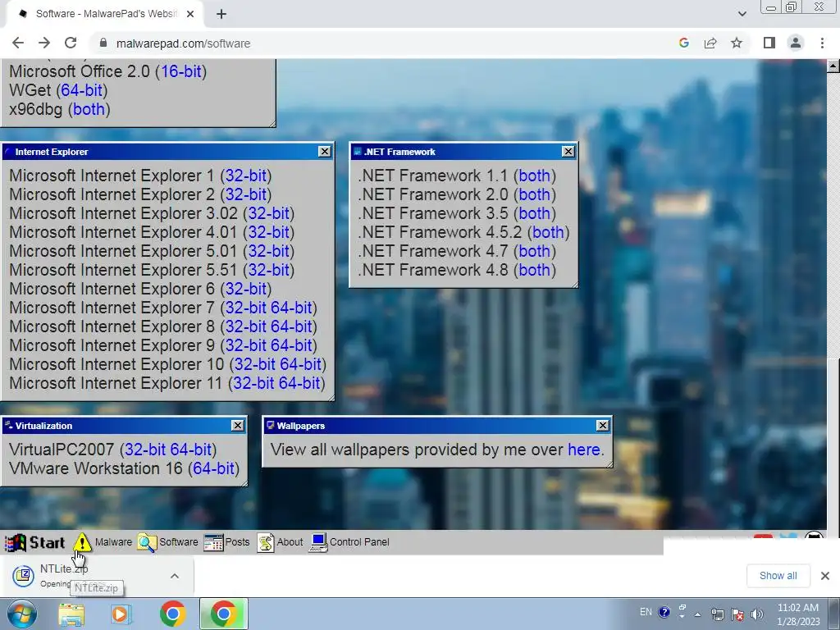Open wallpapers 'here' link
The image size is (840, 630).
[x=583, y=450]
